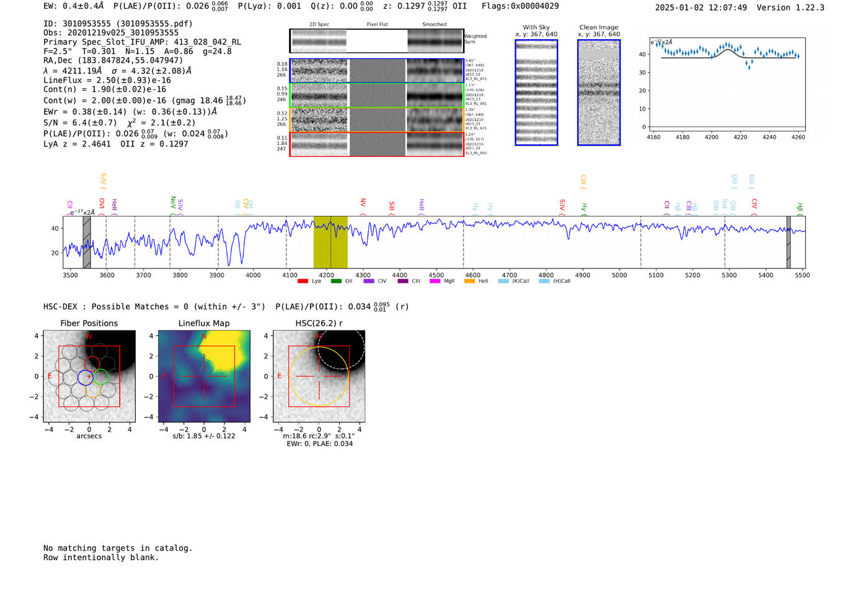Select the red-bordered fiber cutout row

click(x=377, y=144)
